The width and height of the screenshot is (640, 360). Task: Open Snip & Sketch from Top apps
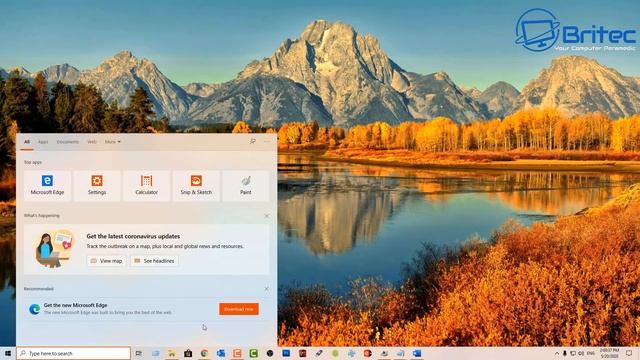(x=196, y=186)
